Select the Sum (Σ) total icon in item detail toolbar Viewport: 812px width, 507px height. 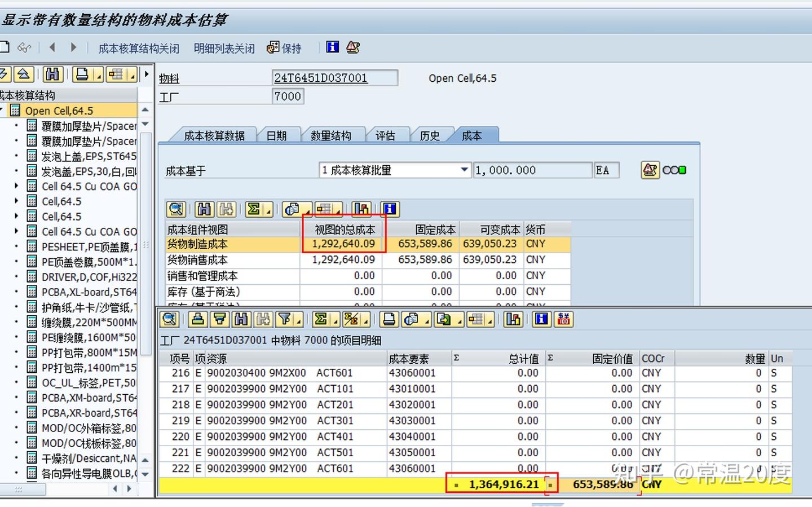click(321, 319)
